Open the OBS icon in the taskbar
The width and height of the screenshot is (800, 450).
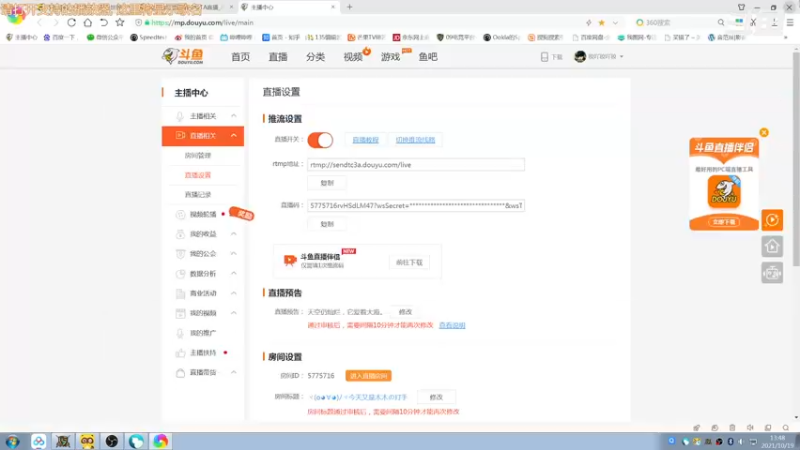coord(112,441)
